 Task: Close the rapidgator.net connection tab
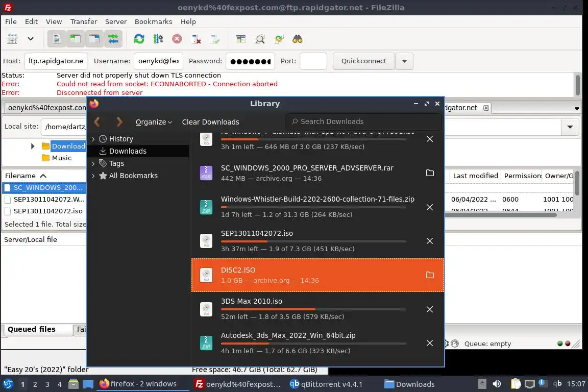486,108
